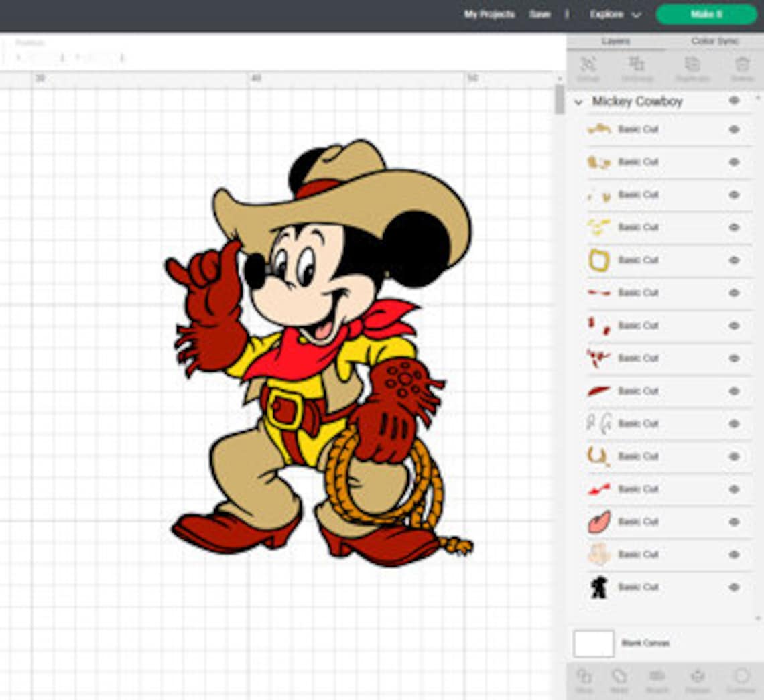The width and height of the screenshot is (764, 700).
Task: Hide the topmost Basic Cut layer
Action: point(734,129)
